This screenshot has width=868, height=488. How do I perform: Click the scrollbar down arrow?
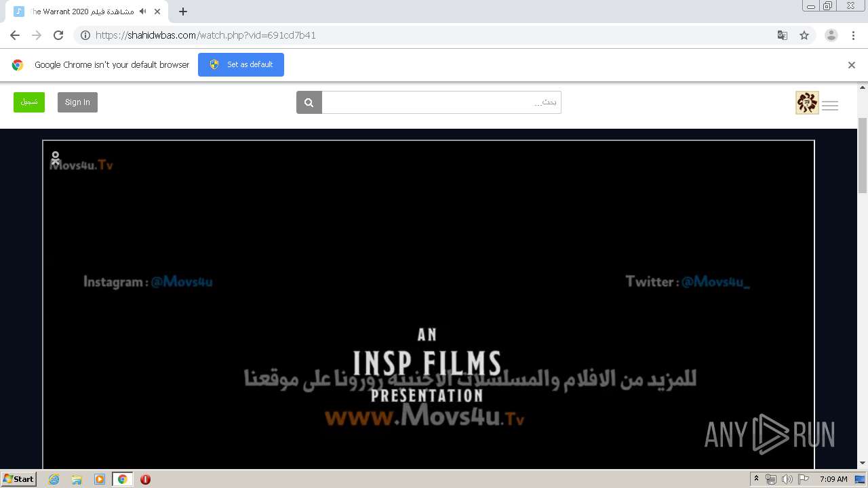tap(863, 464)
